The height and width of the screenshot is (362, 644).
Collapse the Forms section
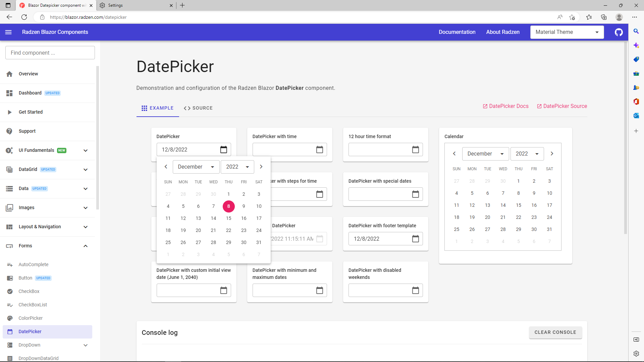tap(85, 246)
